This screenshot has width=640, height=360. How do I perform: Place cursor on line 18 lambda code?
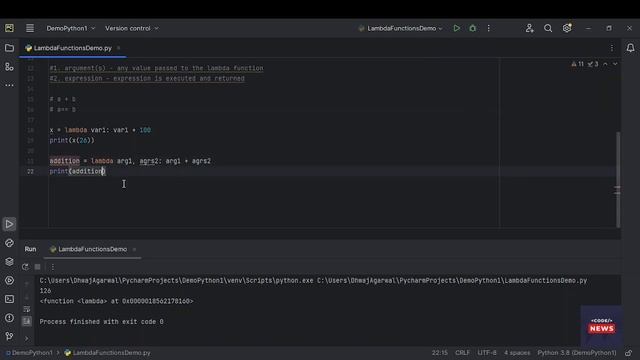(x=100, y=130)
